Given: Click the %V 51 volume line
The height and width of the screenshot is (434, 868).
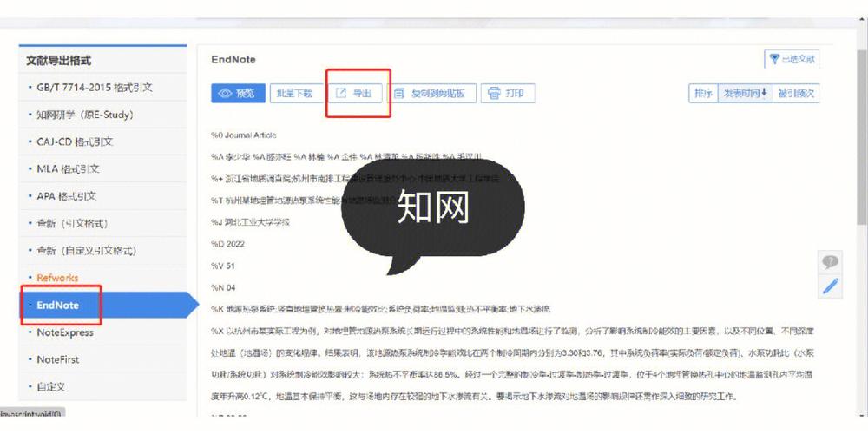Looking at the screenshot, I should tap(223, 266).
